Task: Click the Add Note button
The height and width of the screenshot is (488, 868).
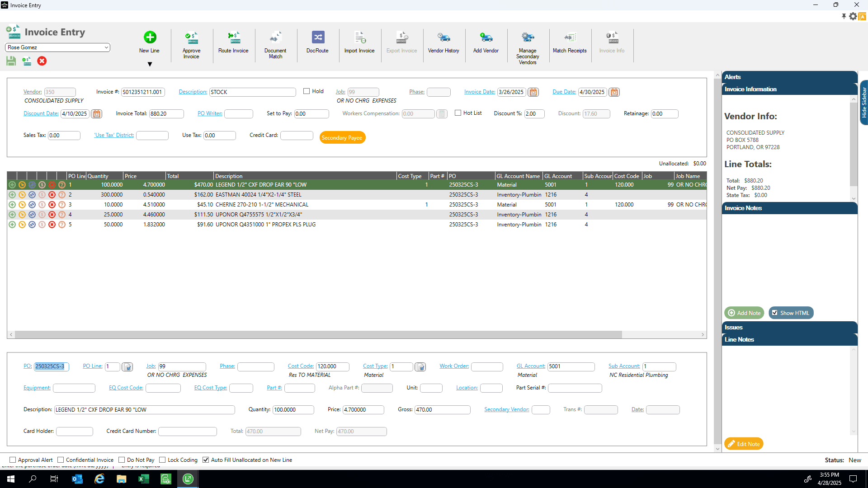Action: click(x=744, y=313)
